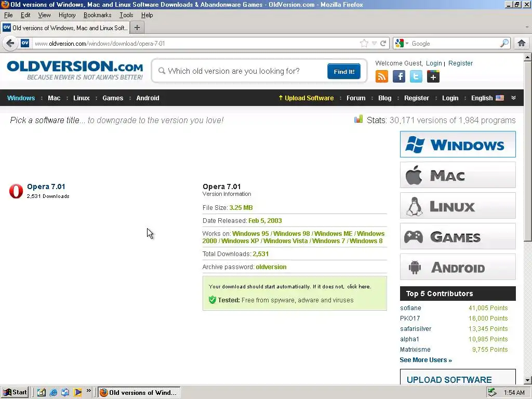Open the View menu
The height and width of the screenshot is (399, 532).
coord(44,15)
